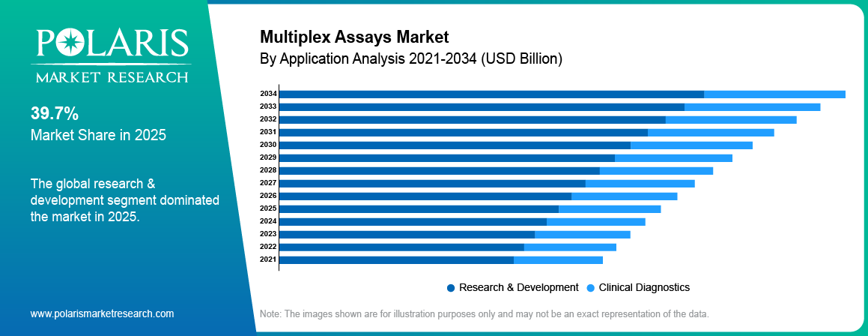Click the 2032 axis label
Image resolution: width=868 pixels, height=336 pixels.
pyautogui.click(x=268, y=118)
